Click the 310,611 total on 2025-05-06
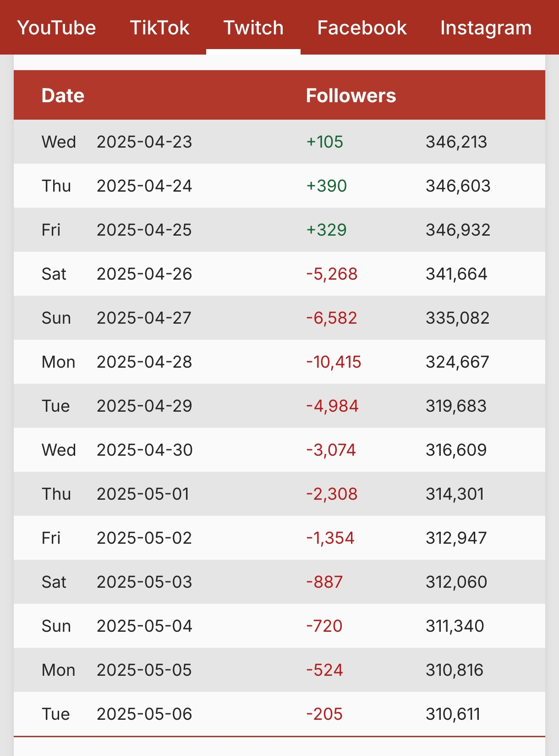This screenshot has height=756, width=559. [453, 714]
